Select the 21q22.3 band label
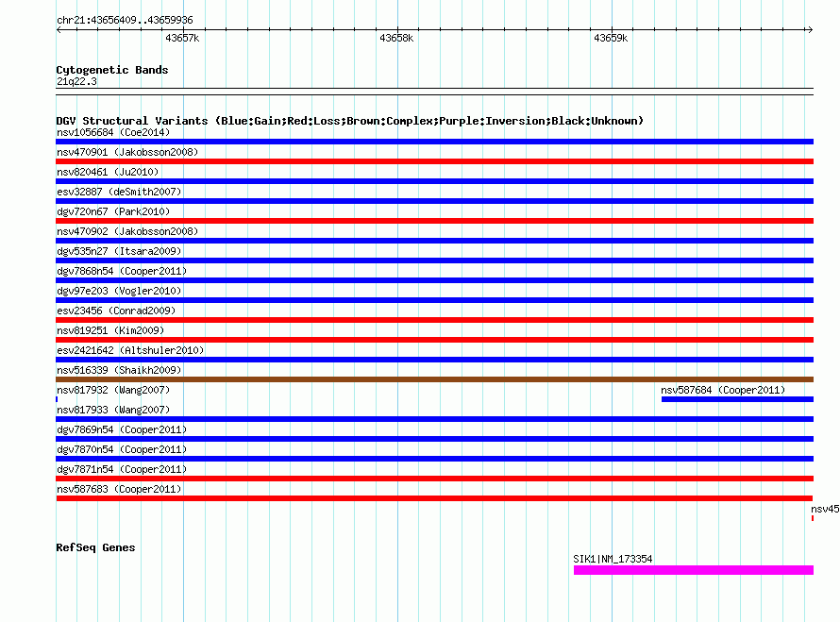The width and height of the screenshot is (840, 622). click(x=76, y=81)
